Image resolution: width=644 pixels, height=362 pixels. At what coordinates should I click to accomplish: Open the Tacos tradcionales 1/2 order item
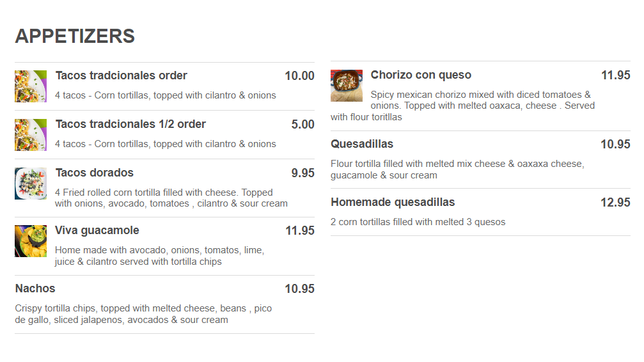pyautogui.click(x=130, y=124)
